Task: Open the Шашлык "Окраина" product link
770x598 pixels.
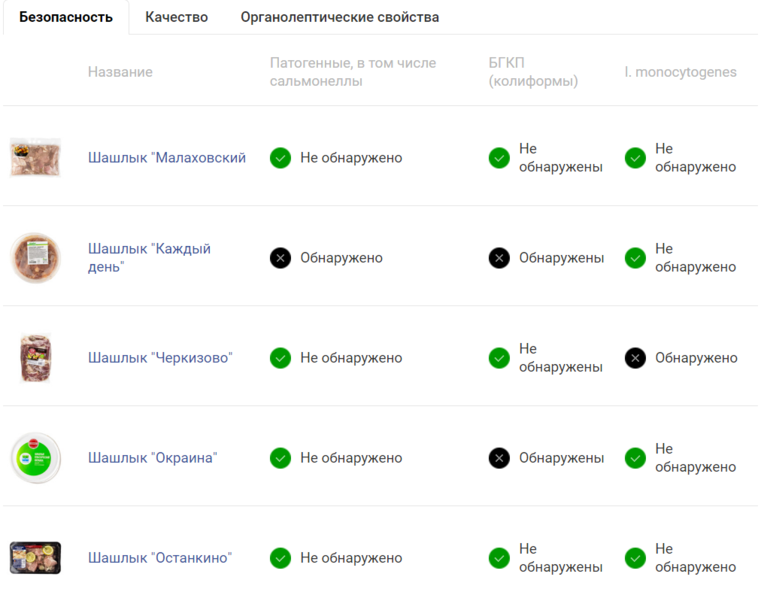Action: pyautogui.click(x=152, y=458)
